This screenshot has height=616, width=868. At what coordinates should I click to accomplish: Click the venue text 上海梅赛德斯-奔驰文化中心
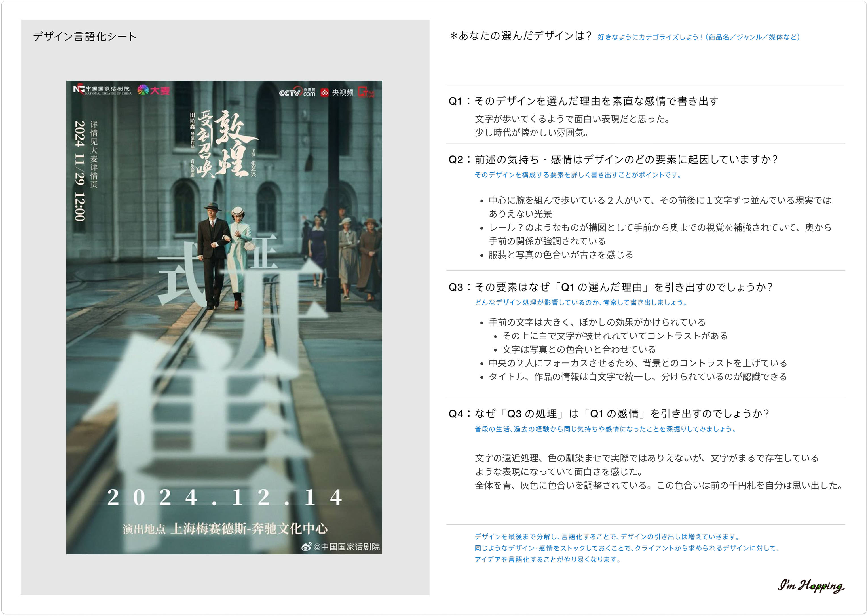point(249,528)
